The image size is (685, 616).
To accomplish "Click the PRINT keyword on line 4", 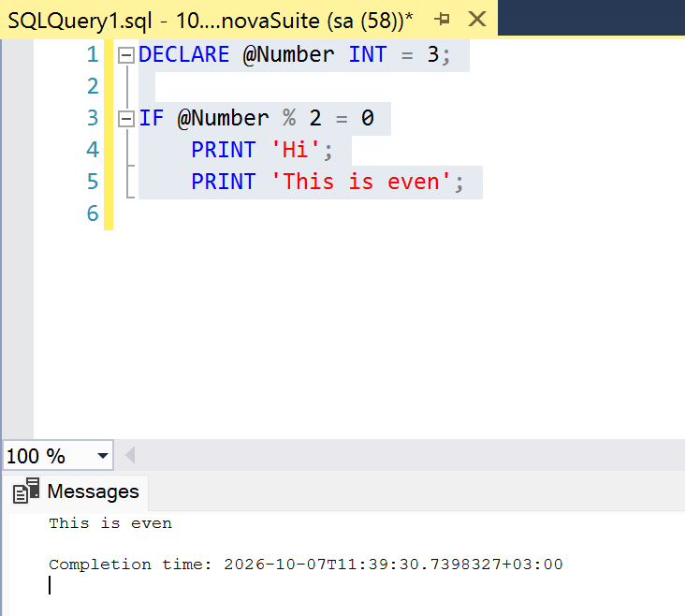I will pyautogui.click(x=224, y=150).
